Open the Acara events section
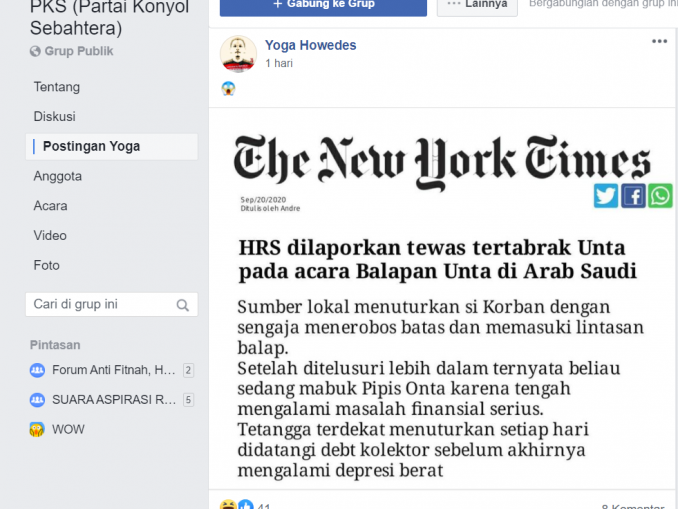678x509 pixels. [x=51, y=206]
